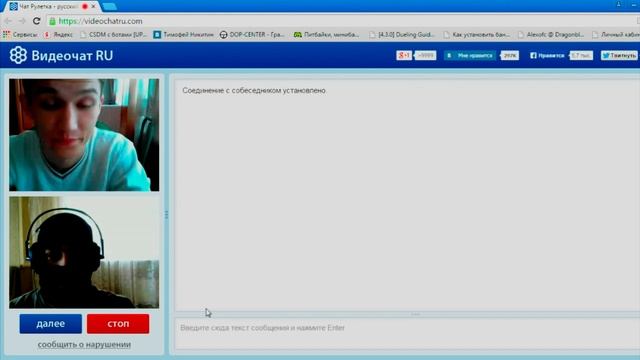The width and height of the screenshot is (640, 360).
Task: Click your own webcam preview
Action: 84,252
